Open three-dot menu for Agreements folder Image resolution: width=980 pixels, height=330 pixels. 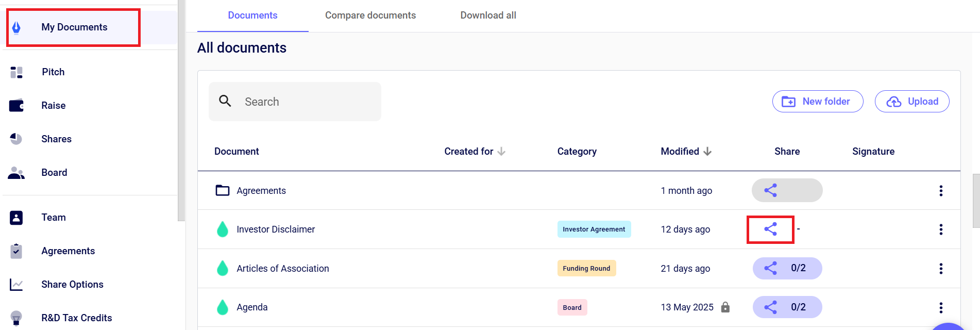pos(941,191)
